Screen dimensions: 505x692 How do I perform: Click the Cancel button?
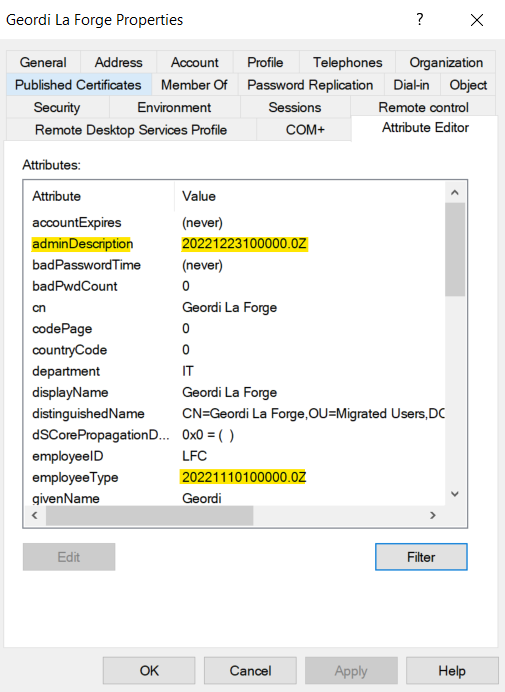250,671
